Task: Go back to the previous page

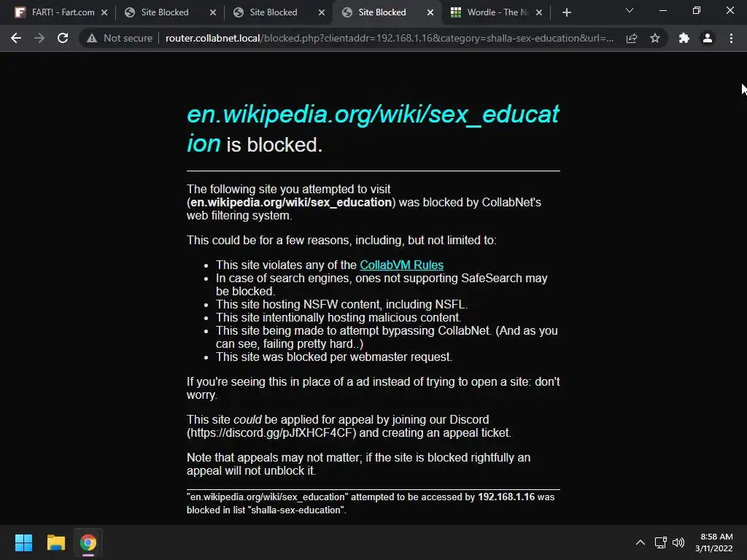Action: tap(16, 38)
